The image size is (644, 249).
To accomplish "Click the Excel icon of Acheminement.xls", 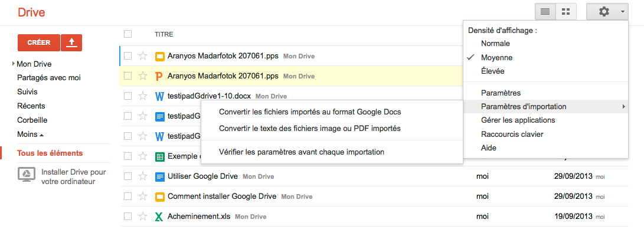I will (x=159, y=217).
